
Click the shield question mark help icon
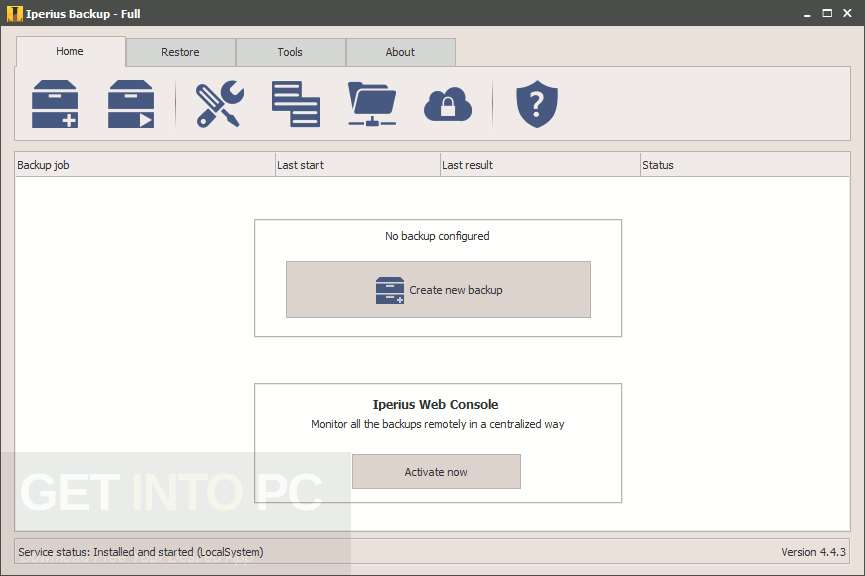pyautogui.click(x=537, y=104)
